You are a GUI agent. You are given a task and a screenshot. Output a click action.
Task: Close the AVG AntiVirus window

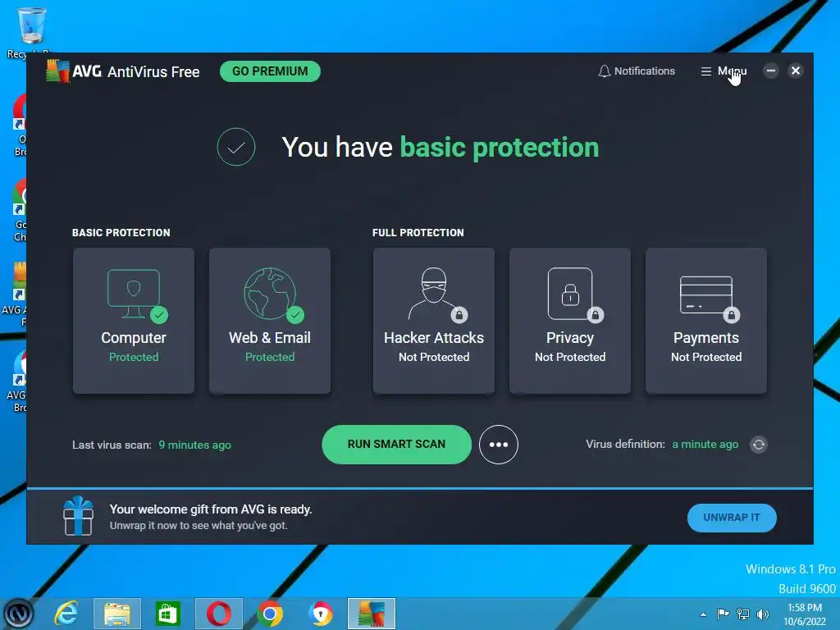796,71
